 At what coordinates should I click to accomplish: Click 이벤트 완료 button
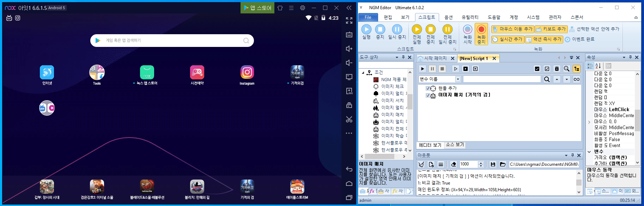point(580,40)
